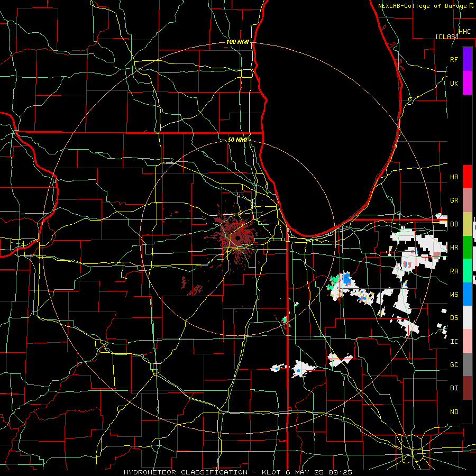This screenshot has height=476, width=476.
Task: Click the purple RF legend color swatch
Action: click(x=467, y=59)
